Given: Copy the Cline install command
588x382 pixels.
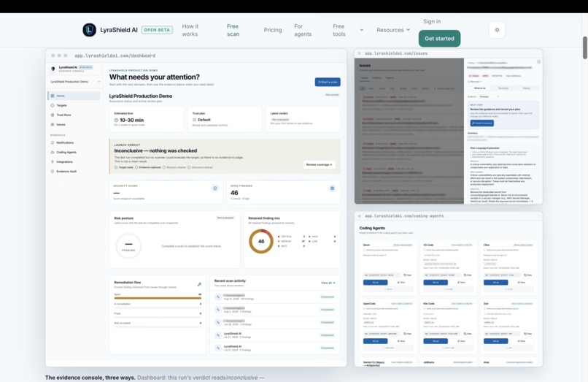Looking at the screenshot, I should point(527,275).
